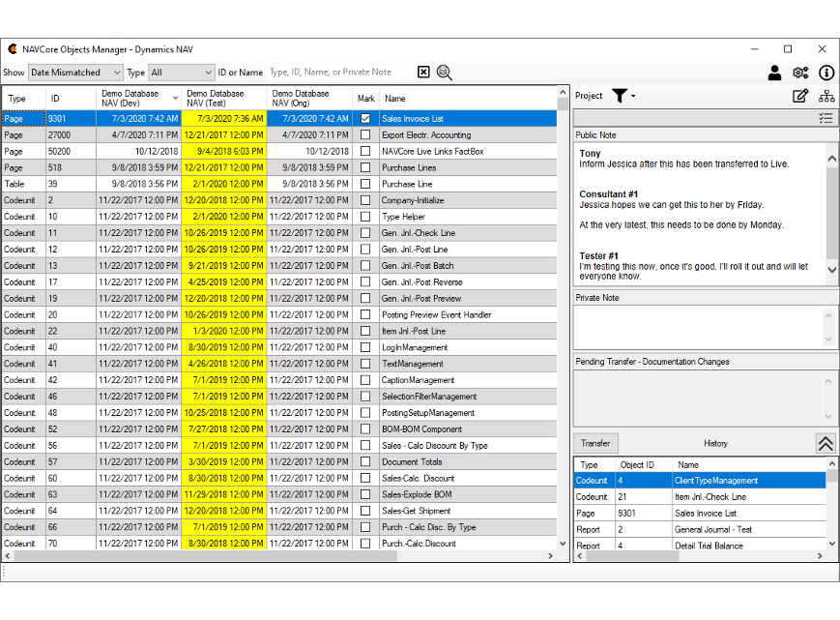Screen dimensions: 840x620
Task: Open the Type All dropdown
Action: 181,73
